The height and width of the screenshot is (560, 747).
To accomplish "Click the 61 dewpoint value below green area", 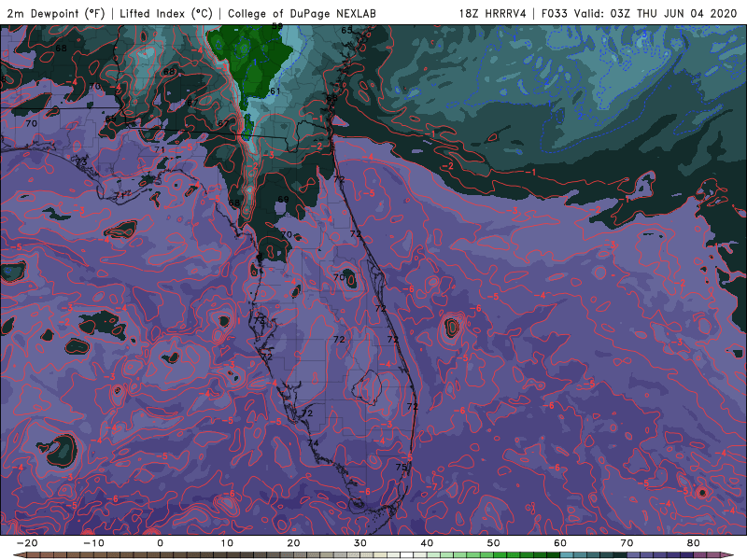I will (275, 91).
